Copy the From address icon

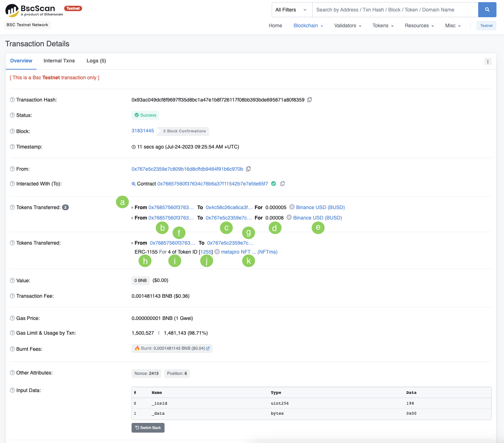[x=248, y=169]
